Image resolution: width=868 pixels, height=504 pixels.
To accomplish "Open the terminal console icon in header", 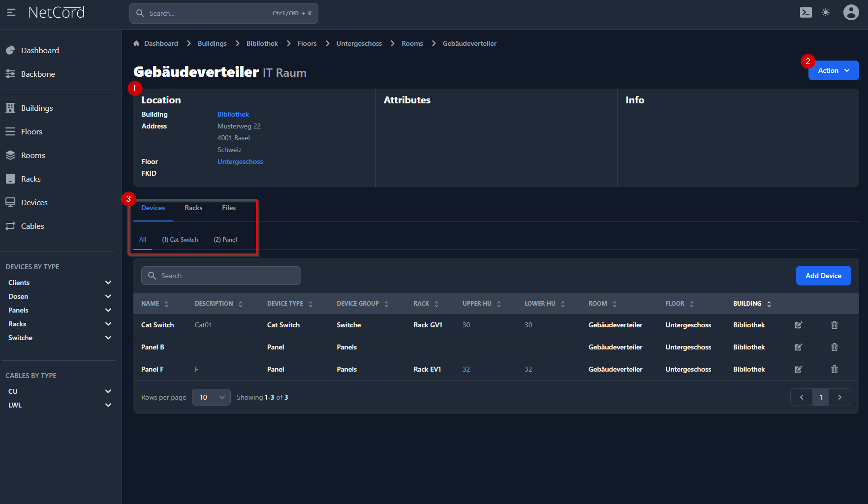I will coord(806,13).
